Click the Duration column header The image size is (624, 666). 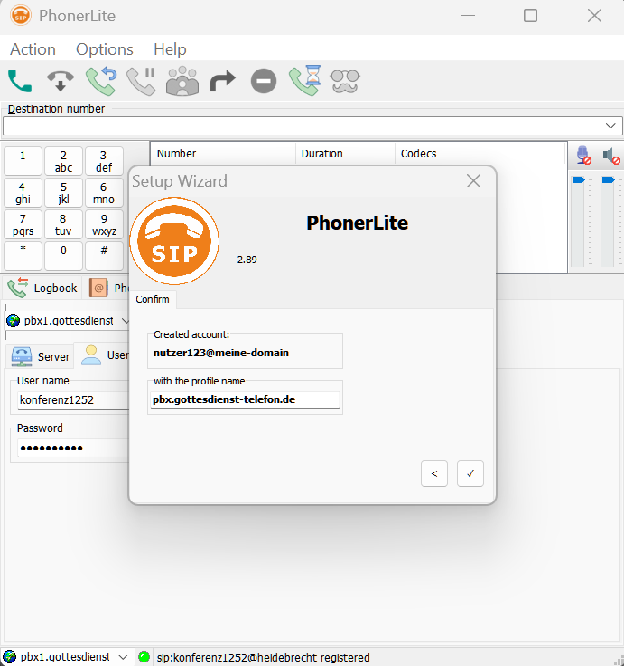pyautogui.click(x=345, y=153)
